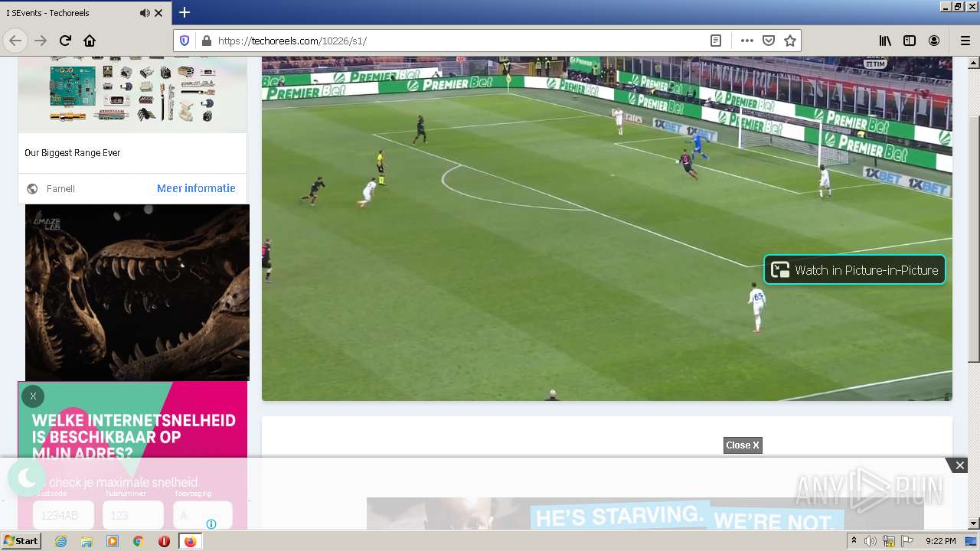This screenshot has width=980, height=551.
Task: Dismiss the bottom banner overlay X
Action: click(959, 465)
